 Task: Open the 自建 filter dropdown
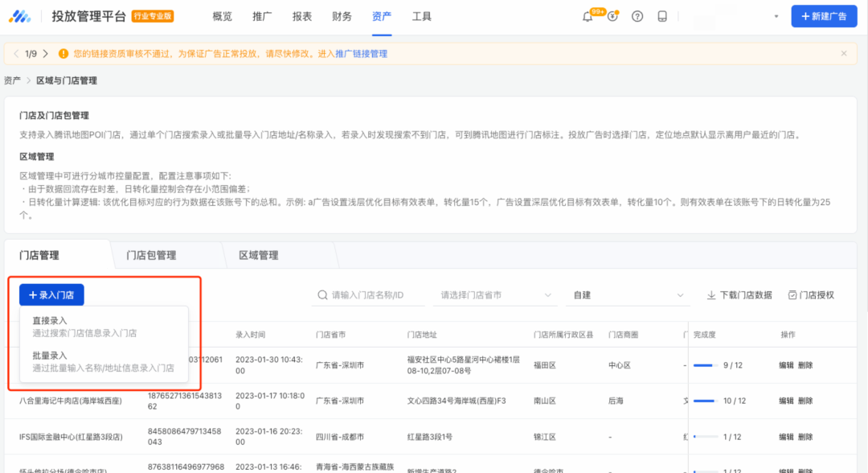[628, 294]
